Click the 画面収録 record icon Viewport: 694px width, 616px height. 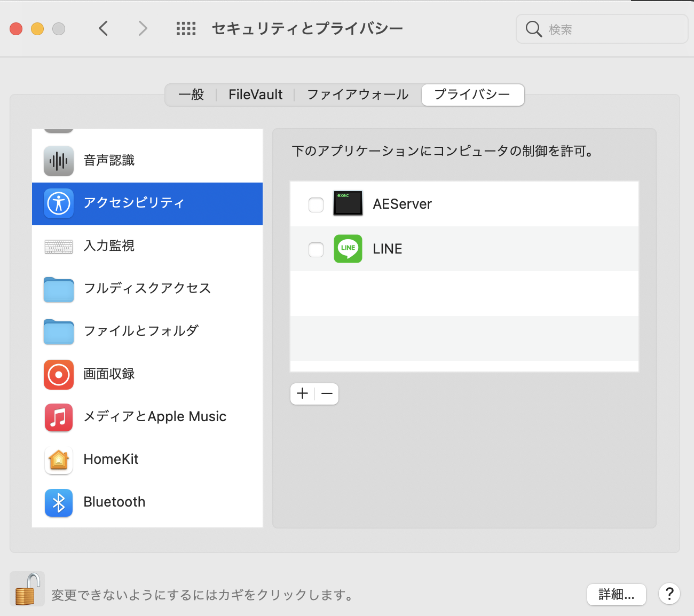point(59,374)
